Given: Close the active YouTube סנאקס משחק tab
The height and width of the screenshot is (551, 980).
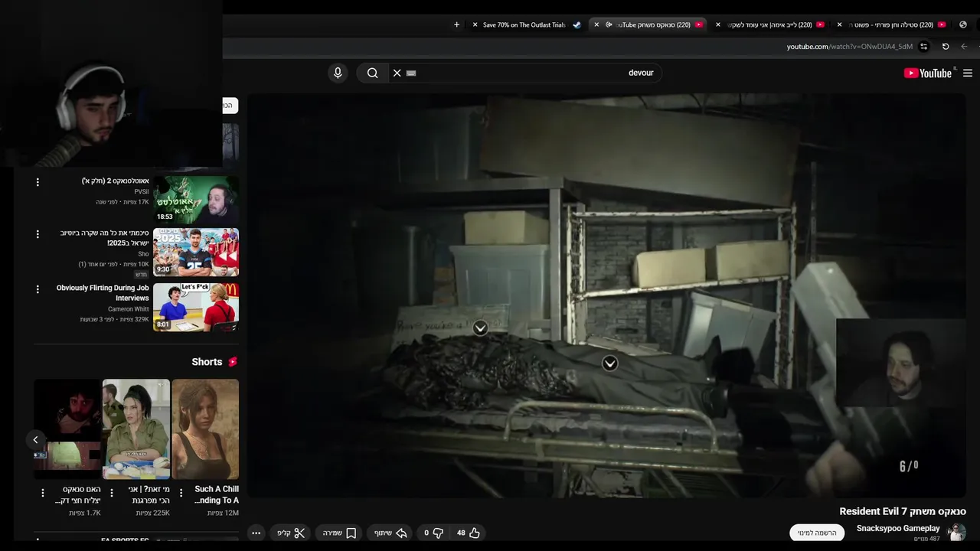Looking at the screenshot, I should point(596,24).
